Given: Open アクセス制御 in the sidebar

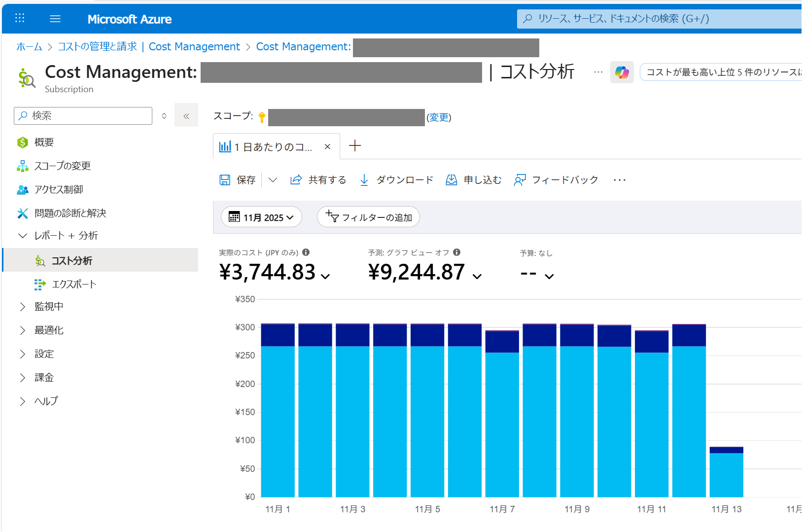Looking at the screenshot, I should pyautogui.click(x=58, y=190).
